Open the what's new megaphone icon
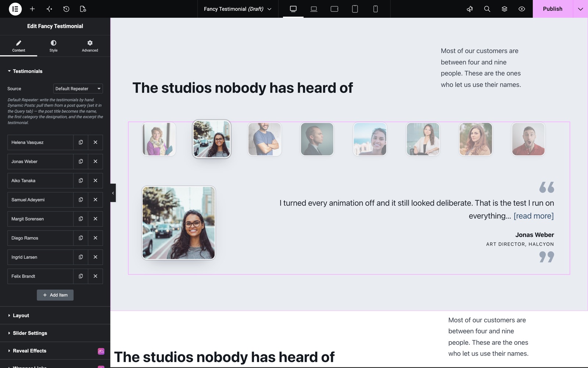The image size is (588, 368). coord(470,9)
